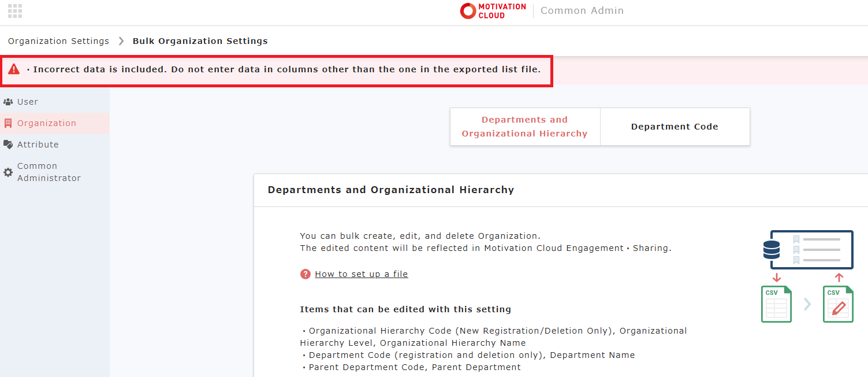This screenshot has width=868, height=377.
Task: Open the apps grid launcher icon
Action: (x=15, y=11)
